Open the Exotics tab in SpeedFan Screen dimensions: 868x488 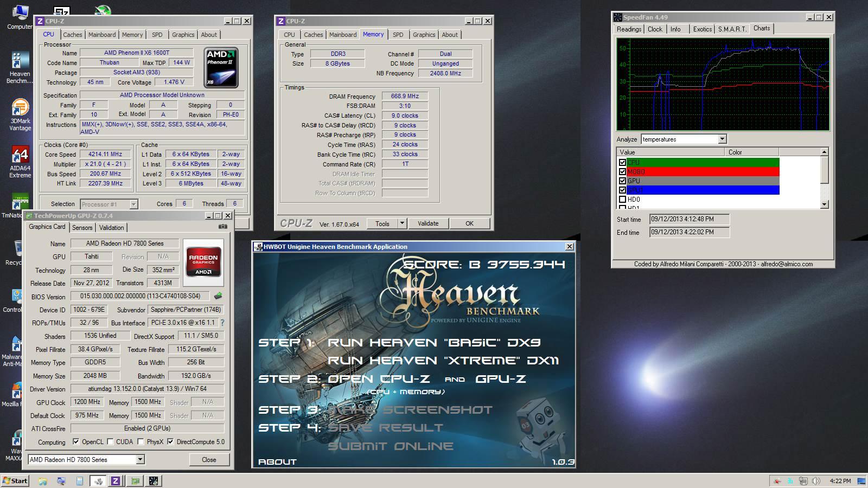[x=702, y=29]
